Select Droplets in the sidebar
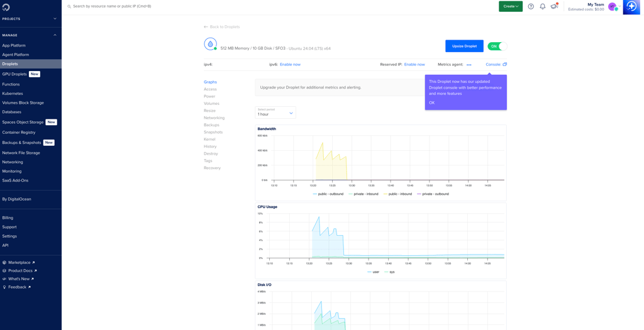The height and width of the screenshot is (330, 644). point(31,64)
